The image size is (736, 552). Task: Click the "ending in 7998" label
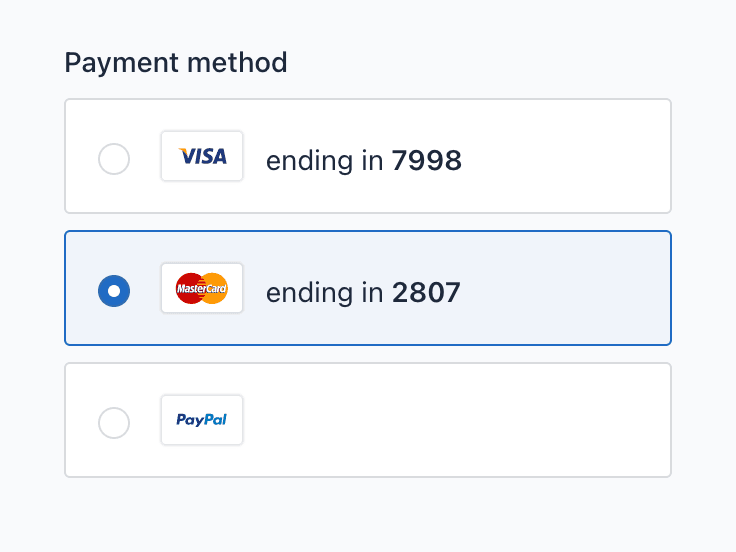click(x=363, y=160)
